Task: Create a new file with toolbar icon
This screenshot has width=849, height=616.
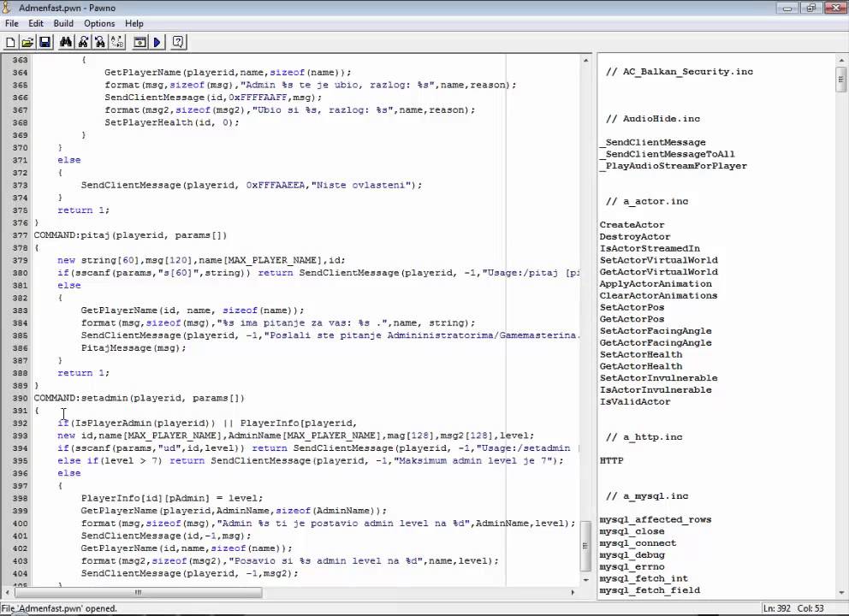Action: click(10, 42)
